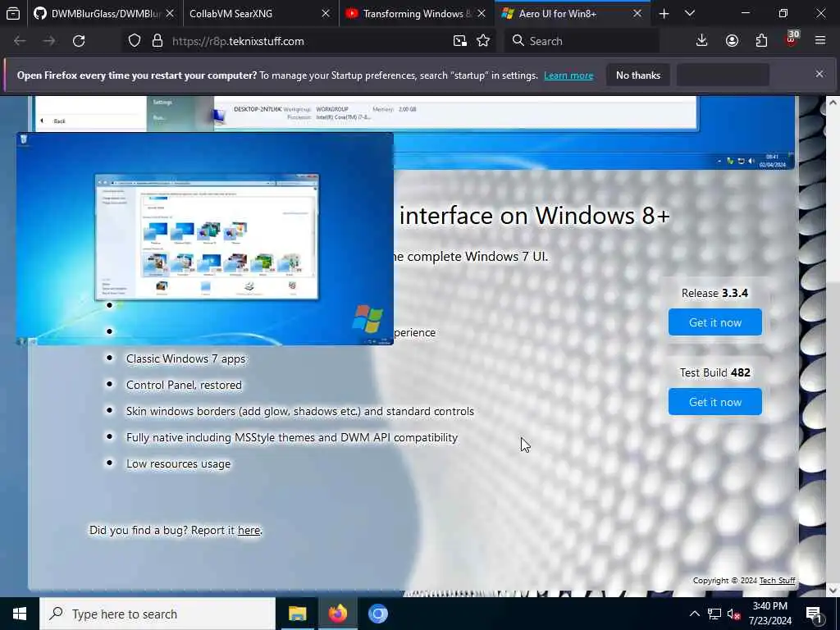Show hidden system tray icons
This screenshot has height=630, width=840.
pyautogui.click(x=694, y=614)
